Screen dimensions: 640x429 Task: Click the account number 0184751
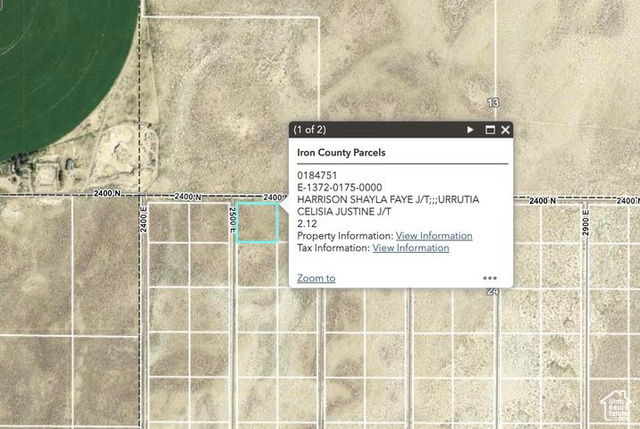317,175
